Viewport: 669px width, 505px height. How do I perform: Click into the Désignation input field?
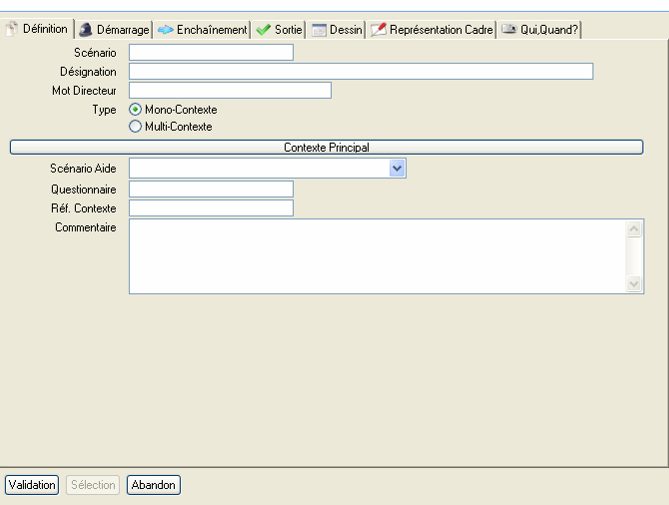coord(360,72)
